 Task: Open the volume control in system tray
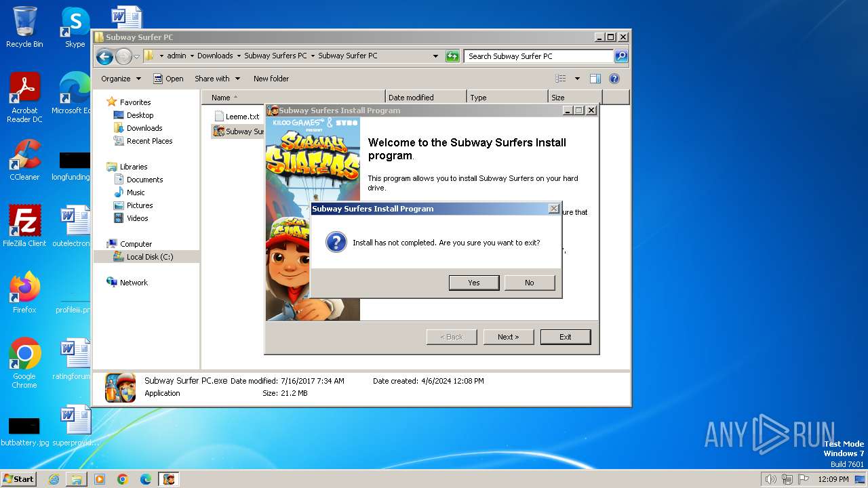coord(770,479)
